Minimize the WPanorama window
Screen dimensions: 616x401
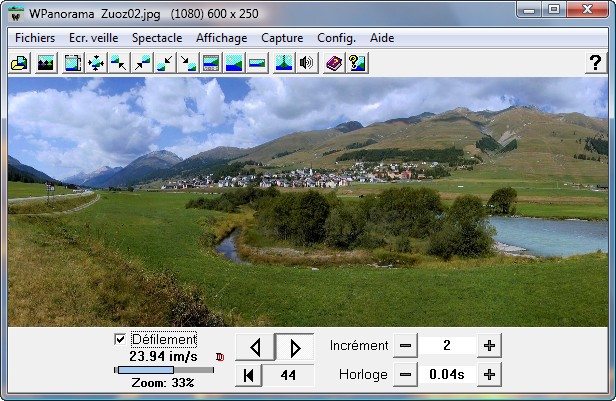click(529, 9)
